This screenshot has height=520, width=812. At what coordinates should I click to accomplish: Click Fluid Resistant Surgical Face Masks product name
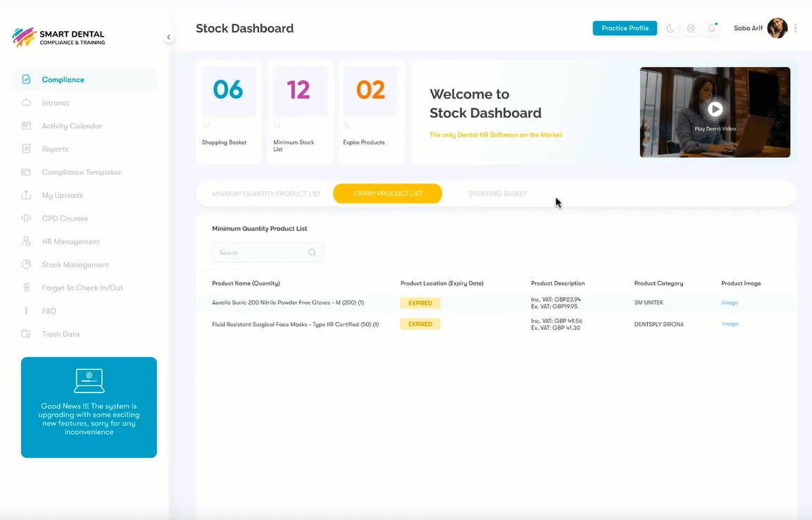(x=295, y=324)
